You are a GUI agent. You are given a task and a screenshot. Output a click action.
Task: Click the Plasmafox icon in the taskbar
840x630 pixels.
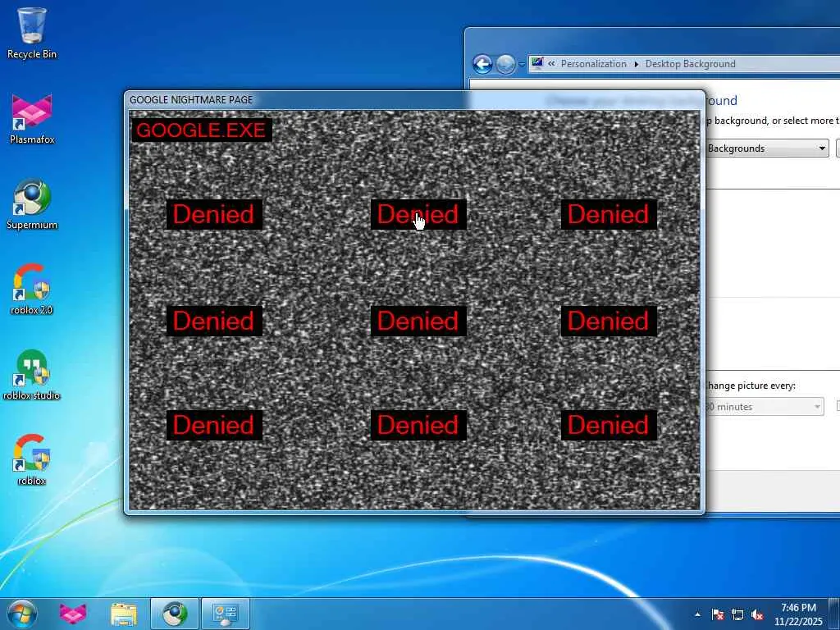tap(73, 614)
